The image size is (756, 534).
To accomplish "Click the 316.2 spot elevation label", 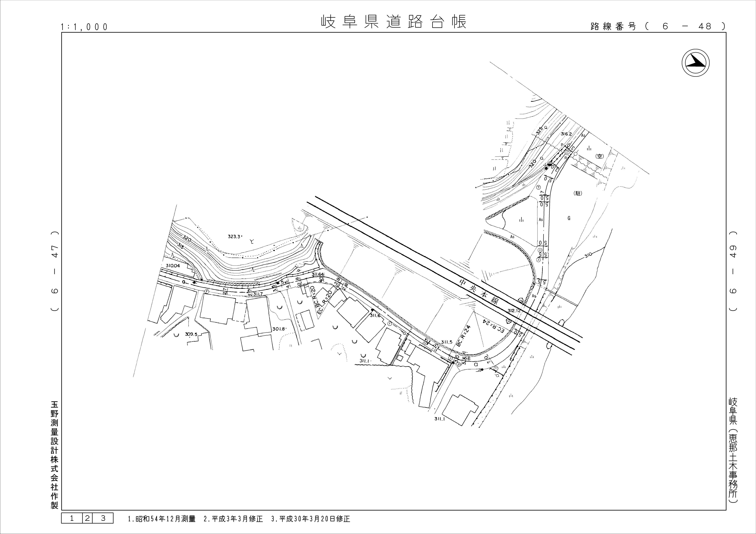I will point(566,134).
